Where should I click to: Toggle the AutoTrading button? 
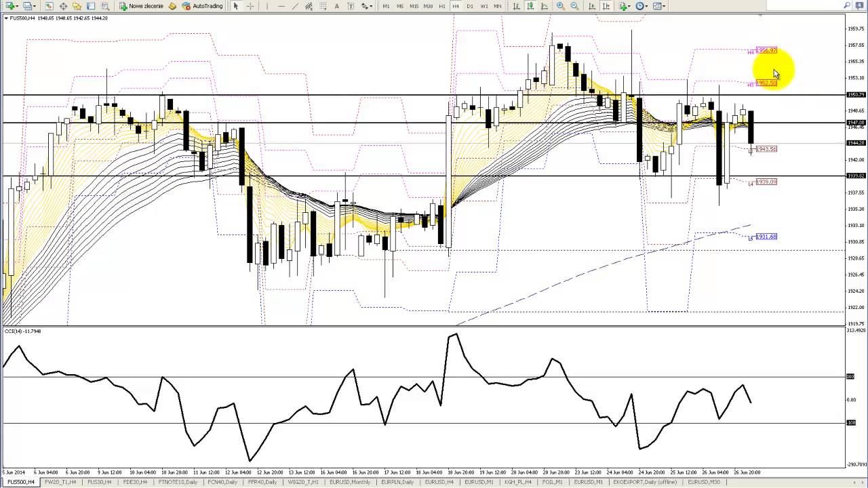(x=202, y=6)
